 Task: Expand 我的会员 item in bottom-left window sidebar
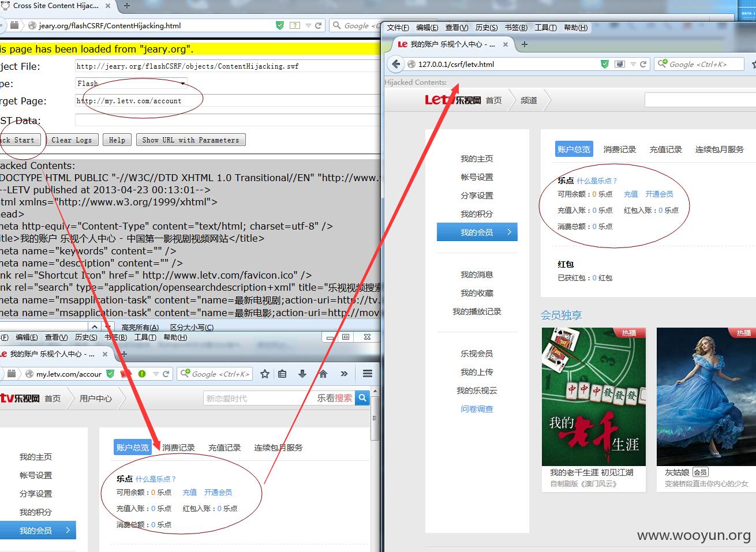(x=38, y=530)
